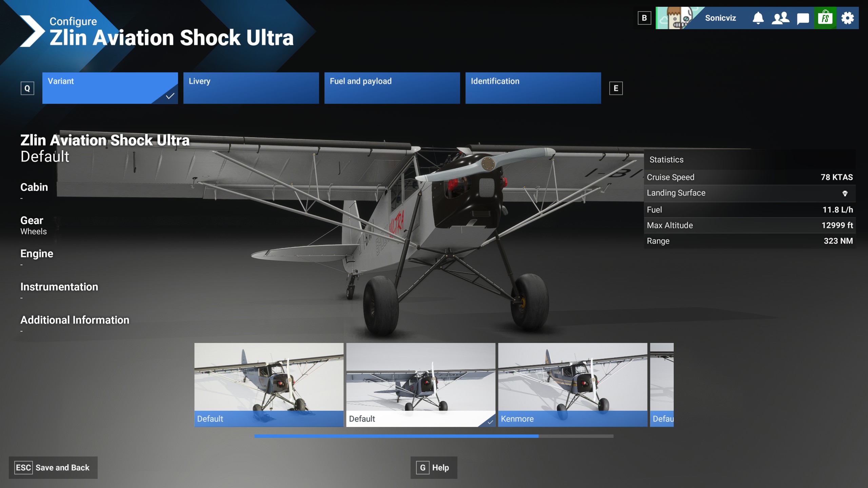Click the Configure page title text
868x488 pixels.
coord(73,21)
